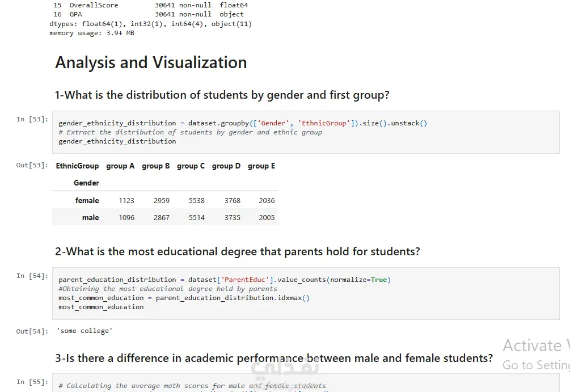Select the 'group C' column header
Image resolution: width=570 pixels, height=392 pixels.
[x=191, y=166]
